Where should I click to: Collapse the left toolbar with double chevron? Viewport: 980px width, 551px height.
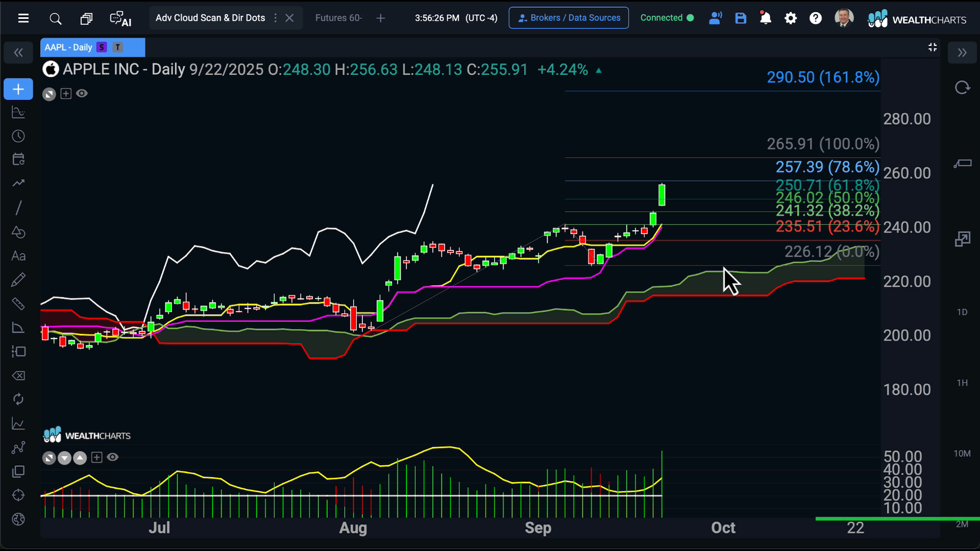18,53
